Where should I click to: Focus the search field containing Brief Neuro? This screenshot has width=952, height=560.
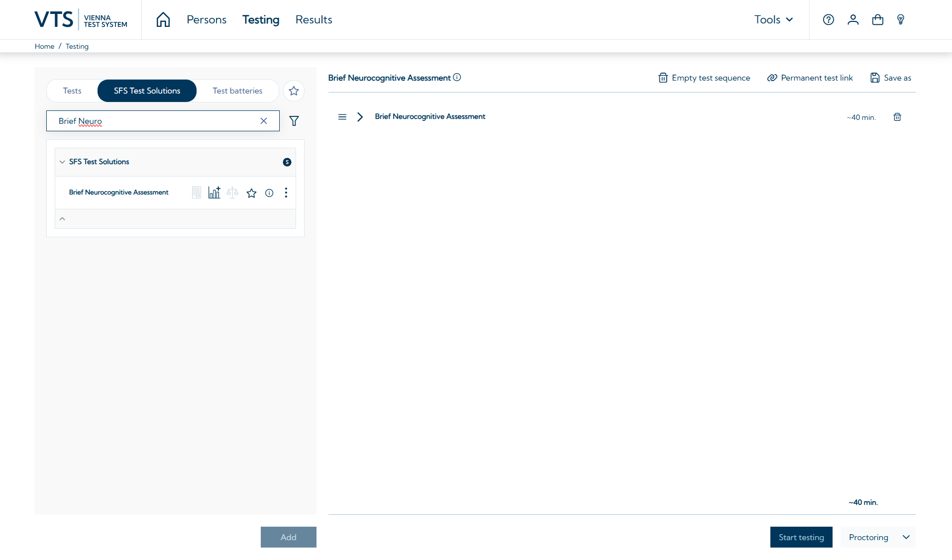(163, 121)
